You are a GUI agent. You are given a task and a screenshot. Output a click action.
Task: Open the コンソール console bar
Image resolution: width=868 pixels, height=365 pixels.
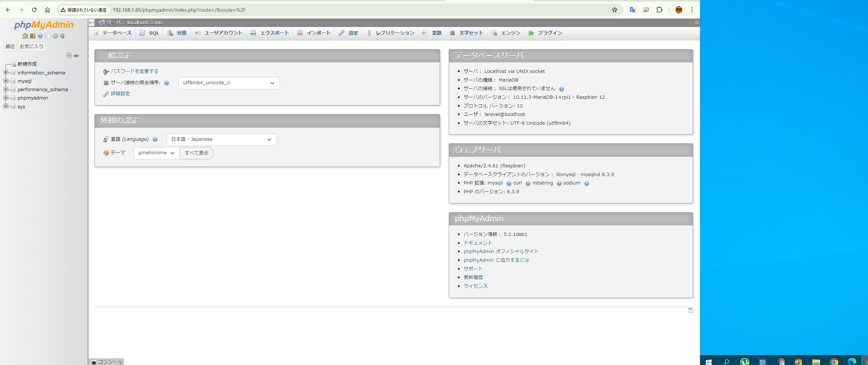tap(107, 362)
